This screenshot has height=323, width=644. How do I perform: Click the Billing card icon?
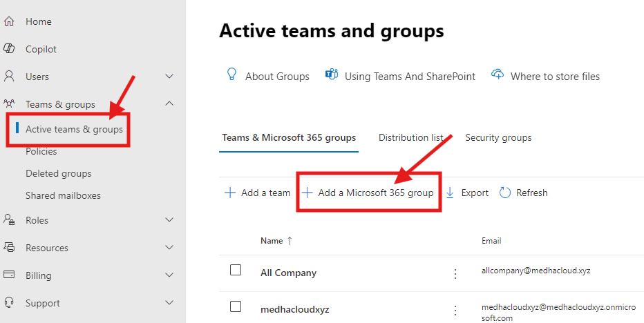9,275
